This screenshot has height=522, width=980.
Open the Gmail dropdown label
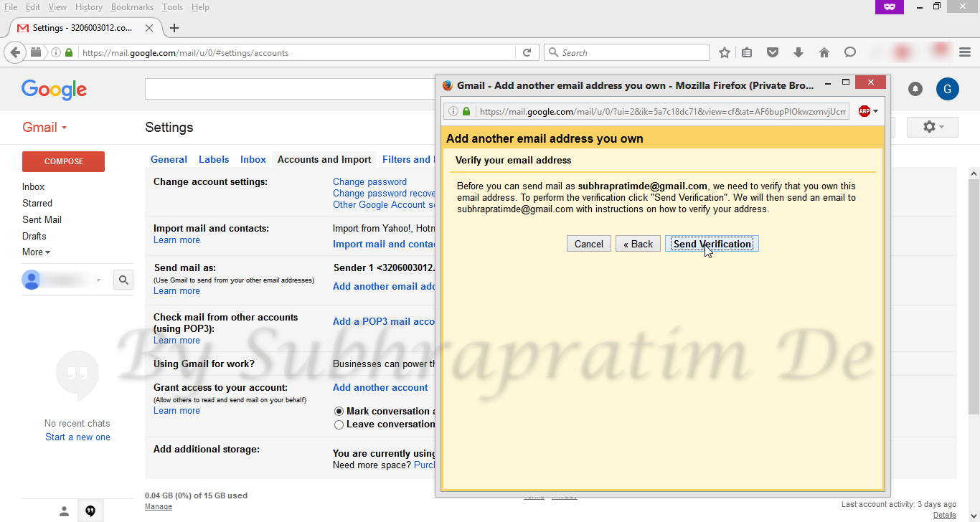[x=44, y=127]
